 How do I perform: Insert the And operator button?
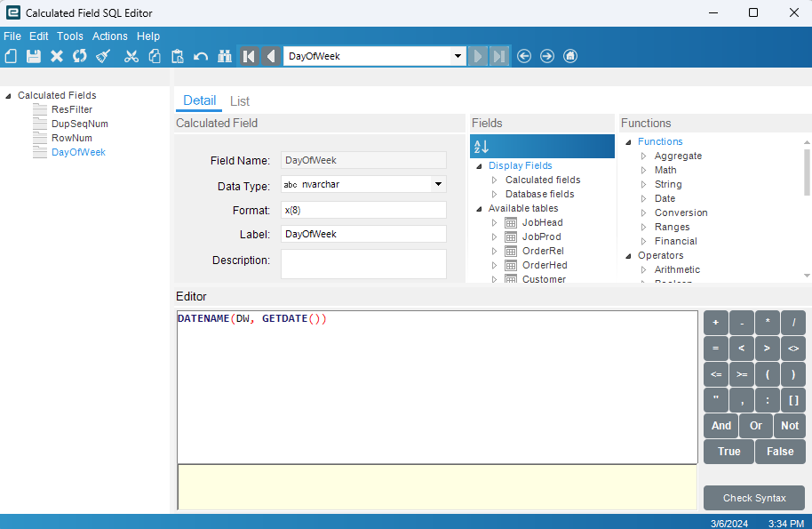[721, 426]
